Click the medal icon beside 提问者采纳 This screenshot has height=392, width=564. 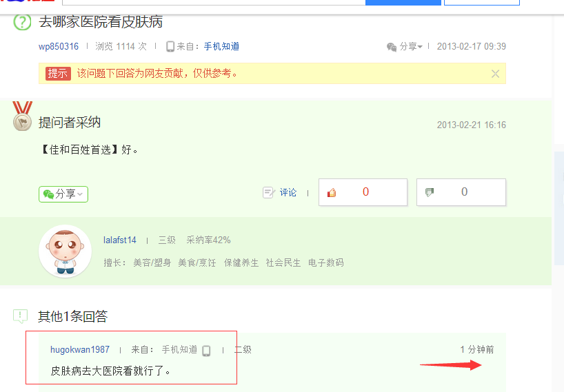[23, 117]
